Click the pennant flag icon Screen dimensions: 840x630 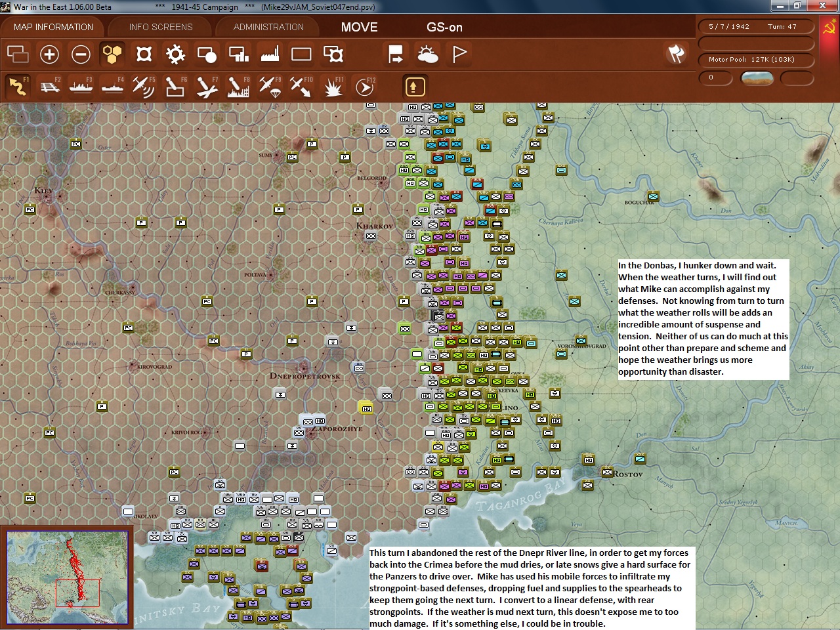[459, 54]
